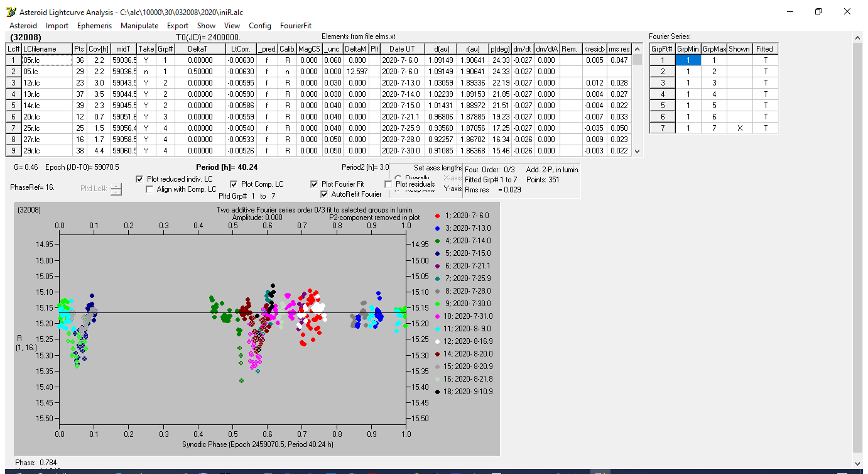Click the window vertical scrollbar up arrow

pyautogui.click(x=858, y=37)
